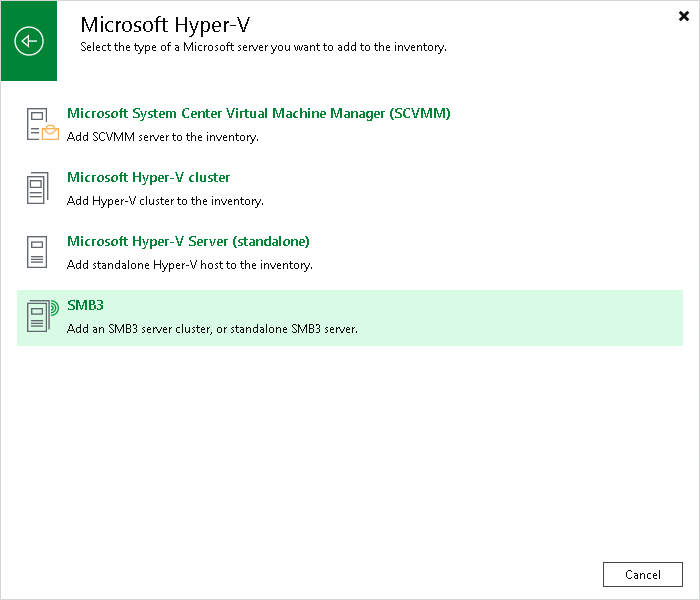Screen dimensions: 700x600
Task: Click 'Add Hyper-V cluster to the inventory.' text
Action: pyautogui.click(x=165, y=201)
